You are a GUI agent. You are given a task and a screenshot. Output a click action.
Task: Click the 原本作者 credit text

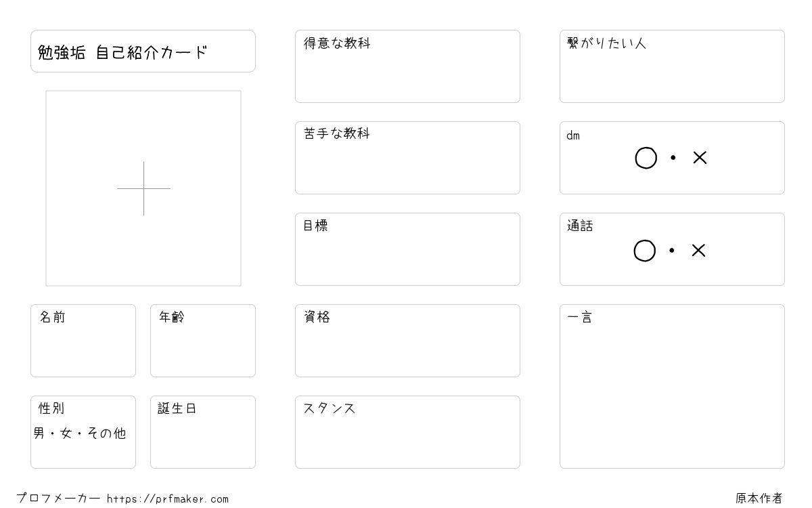(x=759, y=499)
